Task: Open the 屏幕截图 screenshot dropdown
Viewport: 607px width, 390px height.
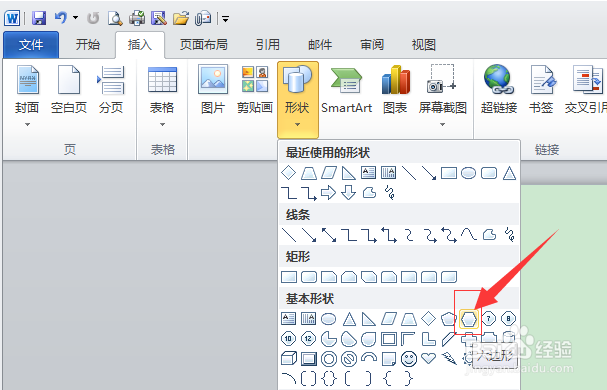Action: click(442, 97)
